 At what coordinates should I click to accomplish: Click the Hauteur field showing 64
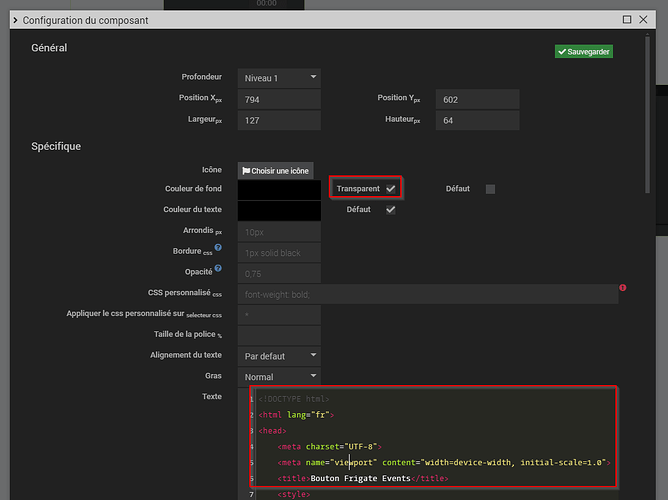point(478,121)
